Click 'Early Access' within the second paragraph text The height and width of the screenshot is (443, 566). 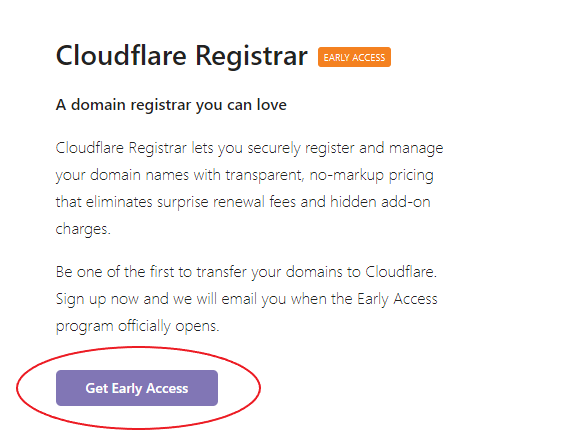[x=397, y=299]
